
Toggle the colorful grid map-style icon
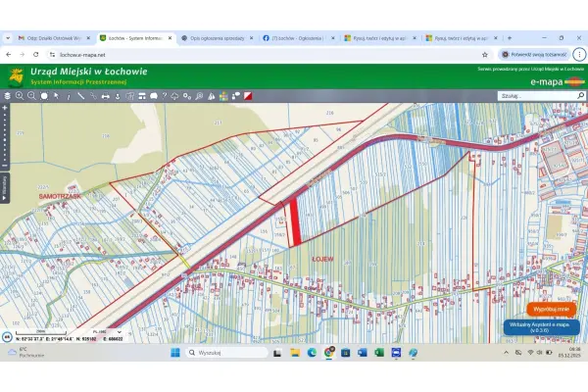coord(223,96)
